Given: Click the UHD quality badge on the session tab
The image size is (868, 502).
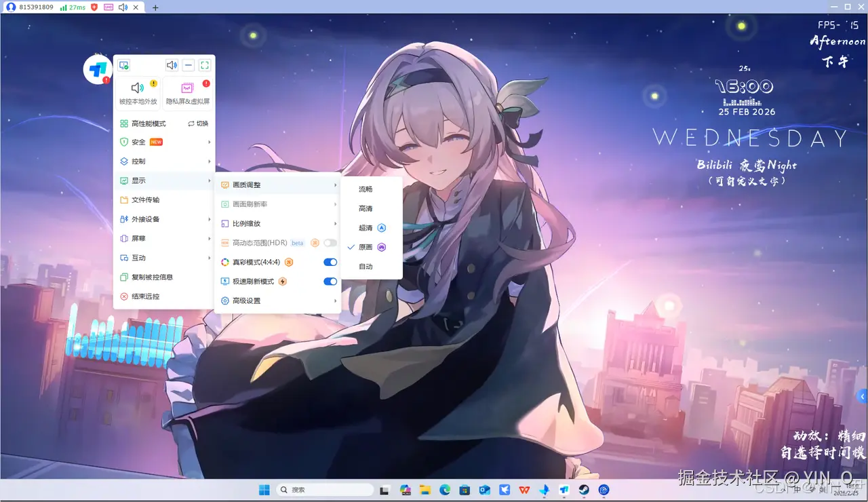Looking at the screenshot, I should click(108, 7).
